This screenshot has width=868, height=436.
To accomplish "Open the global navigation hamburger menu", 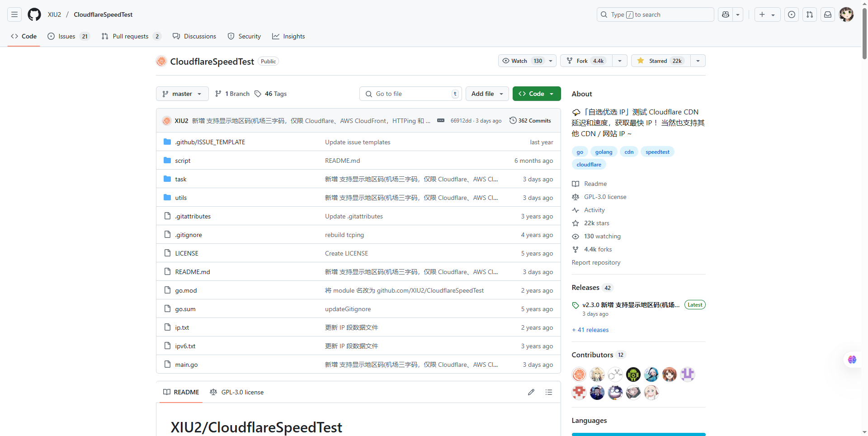I will [x=14, y=14].
